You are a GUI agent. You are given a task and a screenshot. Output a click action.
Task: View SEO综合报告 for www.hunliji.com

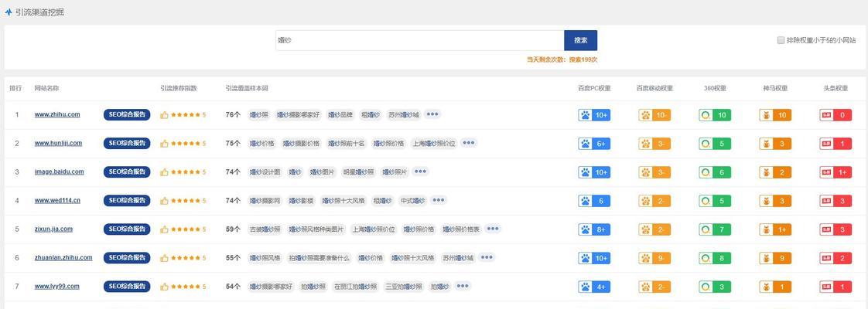tap(127, 143)
